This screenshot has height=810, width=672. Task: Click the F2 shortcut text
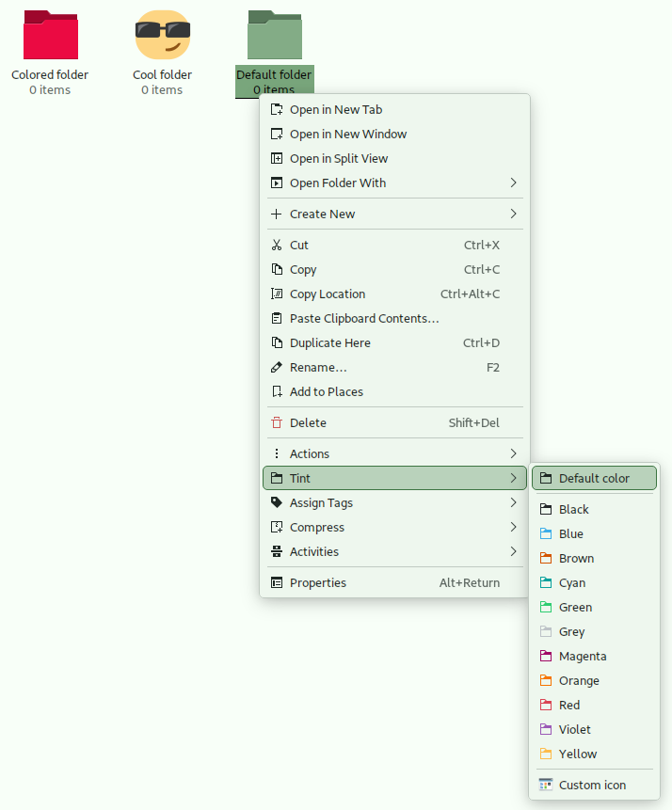point(493,367)
